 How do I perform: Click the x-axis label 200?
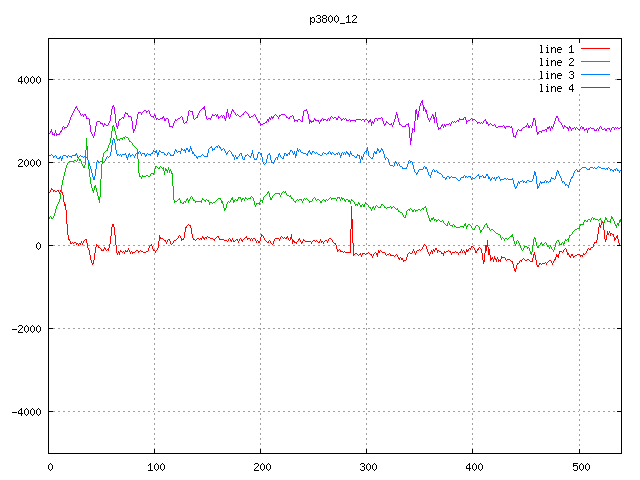click(x=262, y=467)
